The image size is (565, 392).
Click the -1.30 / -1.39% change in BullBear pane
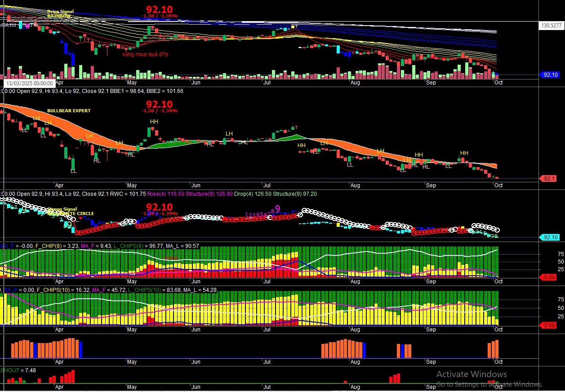point(159,110)
